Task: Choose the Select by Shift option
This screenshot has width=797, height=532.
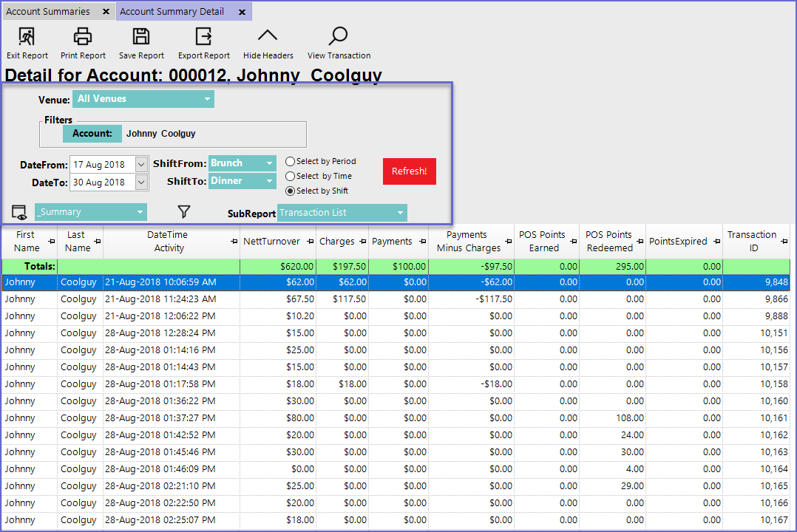Action: tap(291, 191)
